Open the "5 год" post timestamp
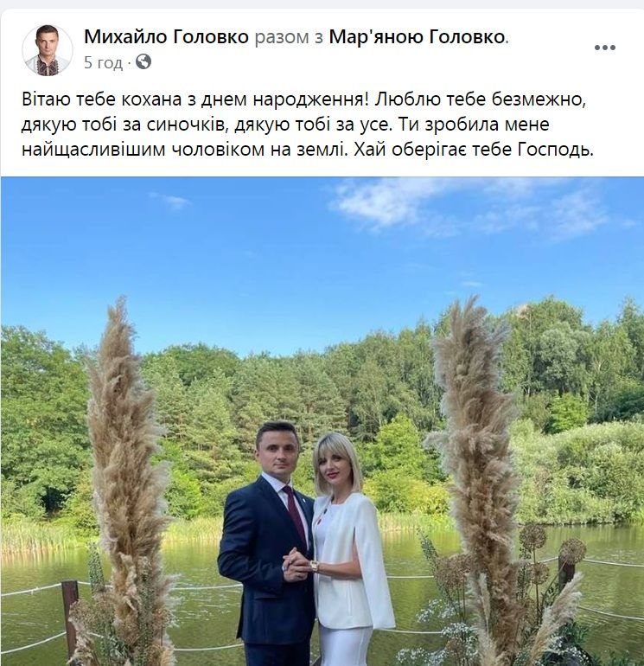This screenshot has width=644, height=666. tap(103, 63)
